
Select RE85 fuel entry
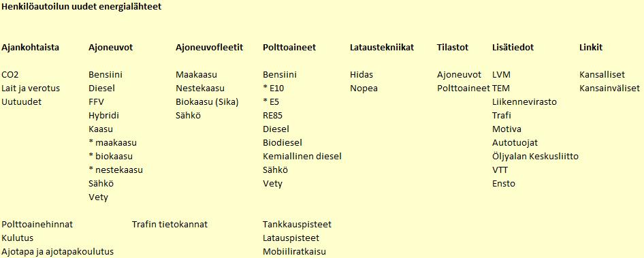pos(273,116)
